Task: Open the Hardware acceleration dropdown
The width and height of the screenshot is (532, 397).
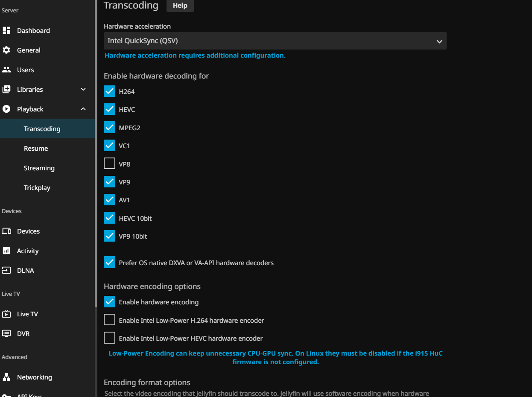Action: tap(275, 41)
